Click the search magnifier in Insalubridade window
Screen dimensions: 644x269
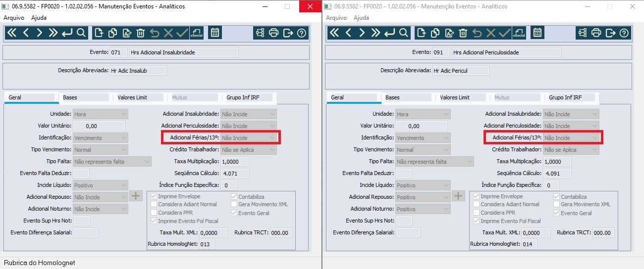pos(81,33)
